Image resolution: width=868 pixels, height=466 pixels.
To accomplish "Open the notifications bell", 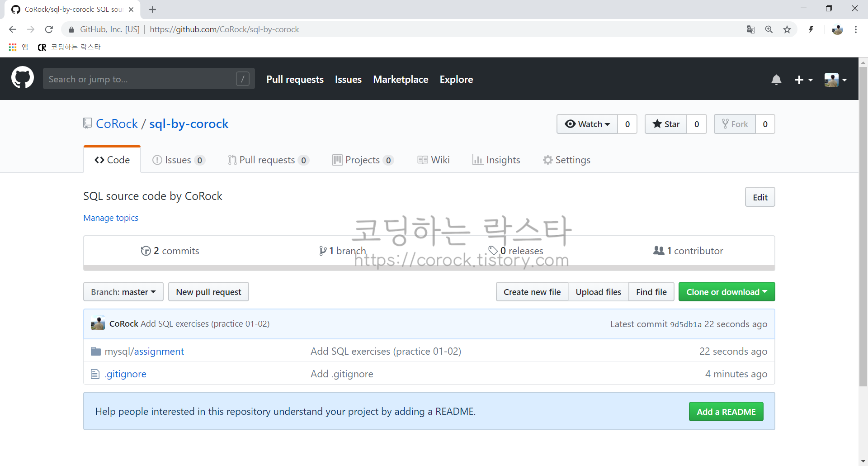I will 776,80.
